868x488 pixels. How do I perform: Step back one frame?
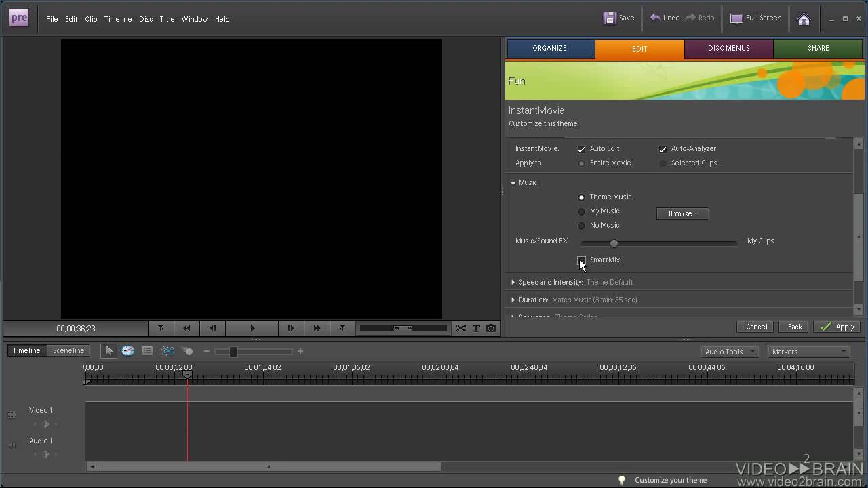(213, 328)
